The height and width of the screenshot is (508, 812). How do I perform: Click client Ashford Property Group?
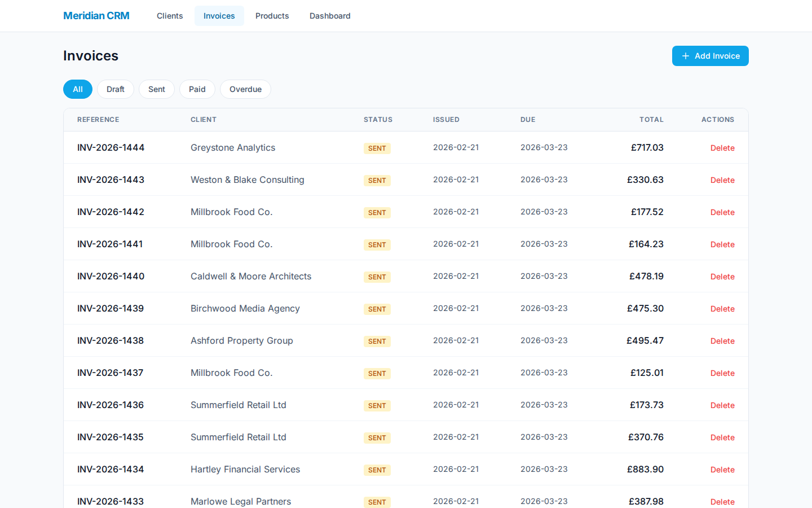point(242,340)
